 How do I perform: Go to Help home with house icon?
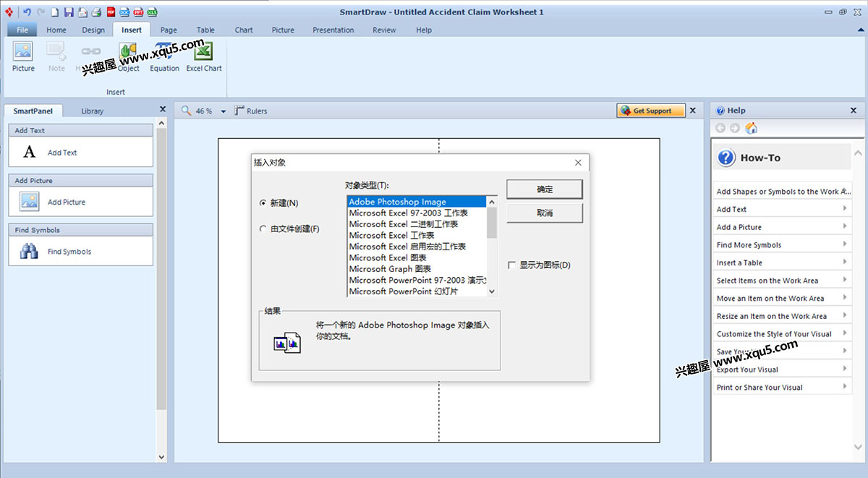click(x=752, y=128)
